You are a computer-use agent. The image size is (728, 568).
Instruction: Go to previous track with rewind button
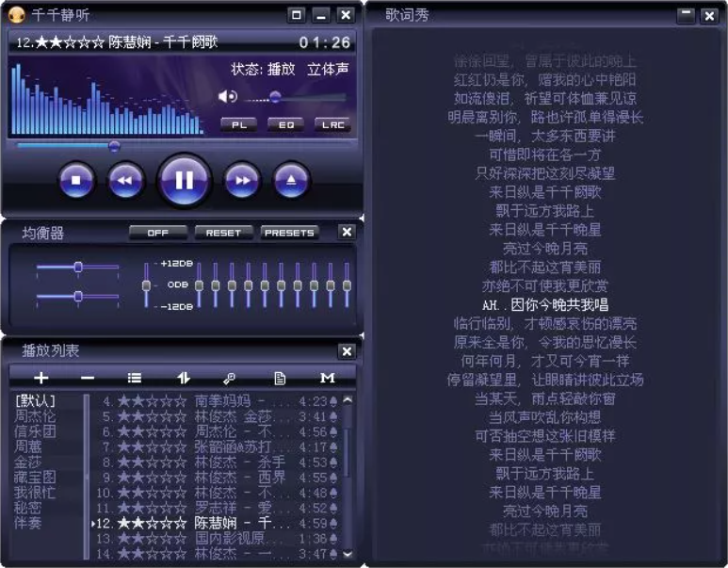click(125, 180)
